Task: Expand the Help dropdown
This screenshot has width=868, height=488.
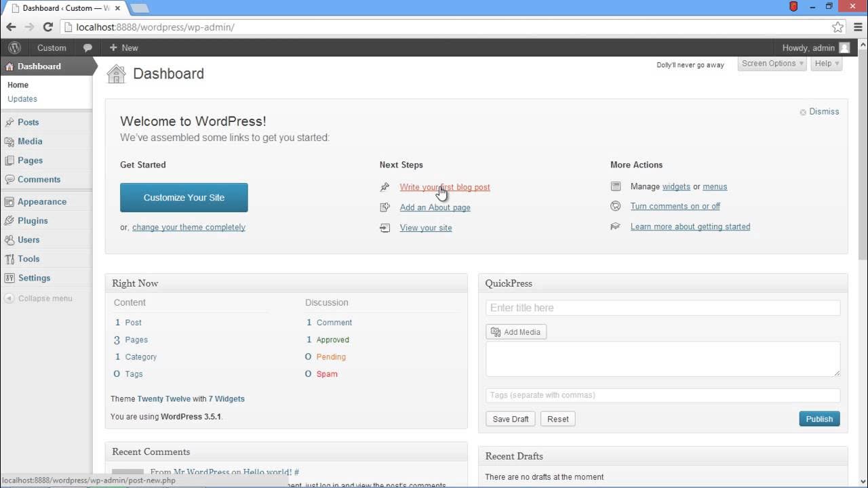Action: point(827,64)
